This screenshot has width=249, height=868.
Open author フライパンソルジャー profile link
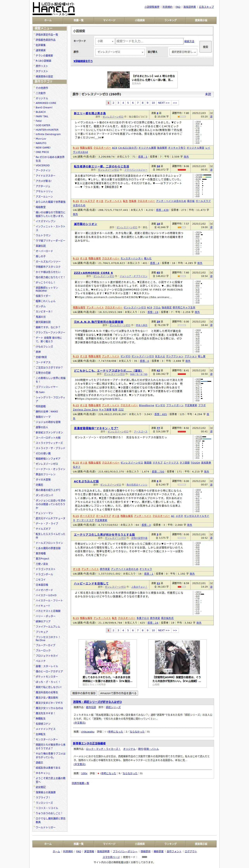tap(136, 170)
